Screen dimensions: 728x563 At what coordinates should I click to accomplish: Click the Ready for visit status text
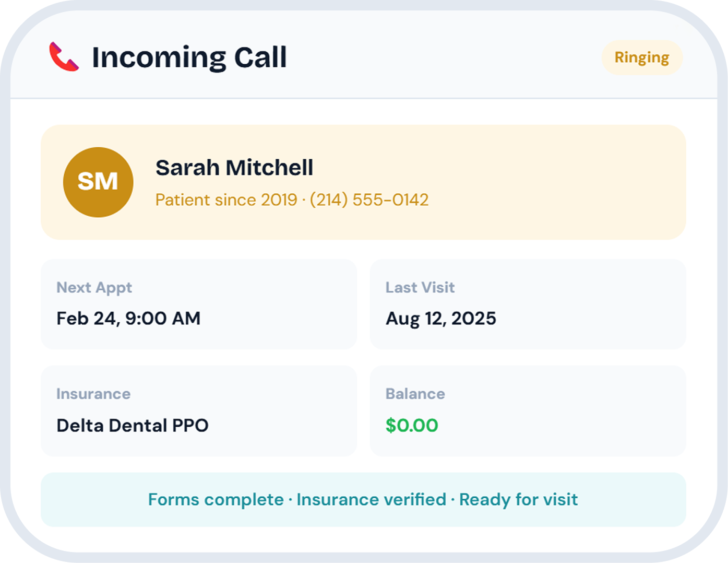pos(518,499)
